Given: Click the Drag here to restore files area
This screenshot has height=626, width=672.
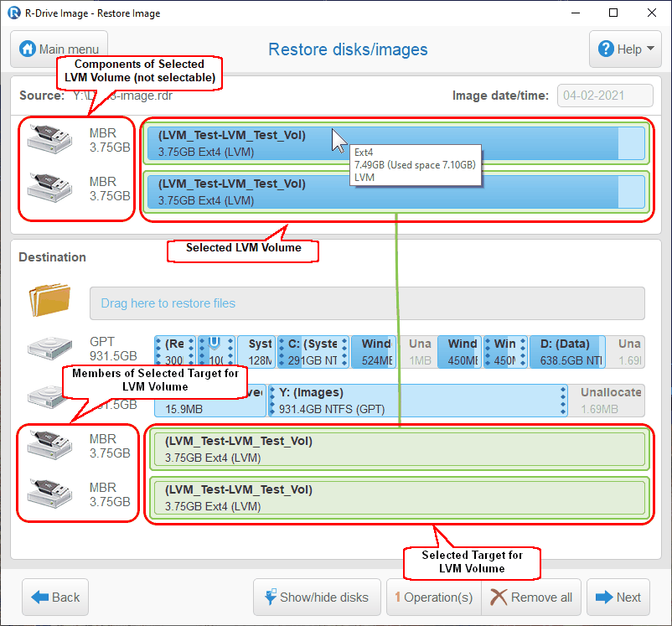Looking at the screenshot, I should (x=367, y=303).
